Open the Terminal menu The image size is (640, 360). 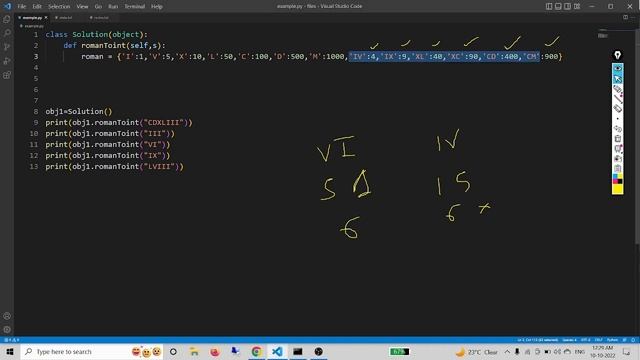(135, 7)
